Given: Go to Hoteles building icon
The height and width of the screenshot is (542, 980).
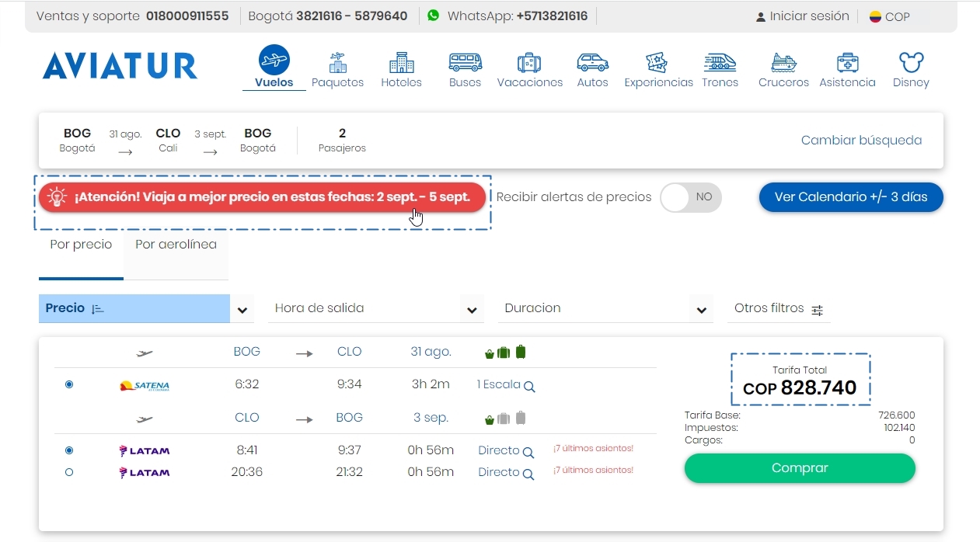Looking at the screenshot, I should [x=401, y=62].
